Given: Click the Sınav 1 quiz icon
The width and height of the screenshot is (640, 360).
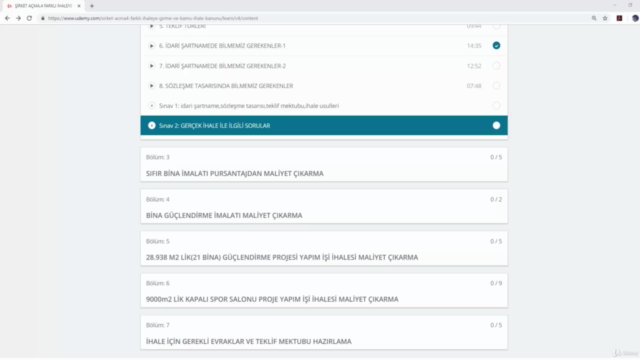Looking at the screenshot, I should (151, 106).
